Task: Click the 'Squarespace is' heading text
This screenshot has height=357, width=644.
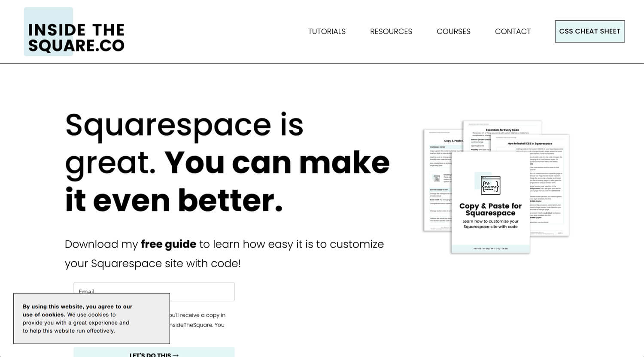Action: 184,125
